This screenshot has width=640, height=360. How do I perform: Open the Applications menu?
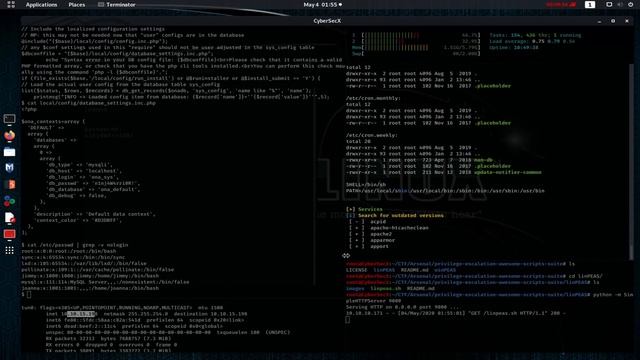(41, 4)
